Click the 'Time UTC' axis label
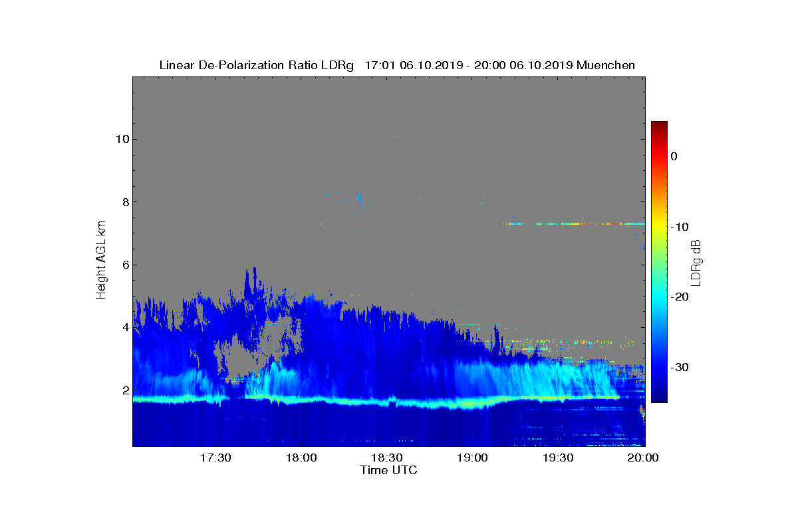 click(x=389, y=470)
